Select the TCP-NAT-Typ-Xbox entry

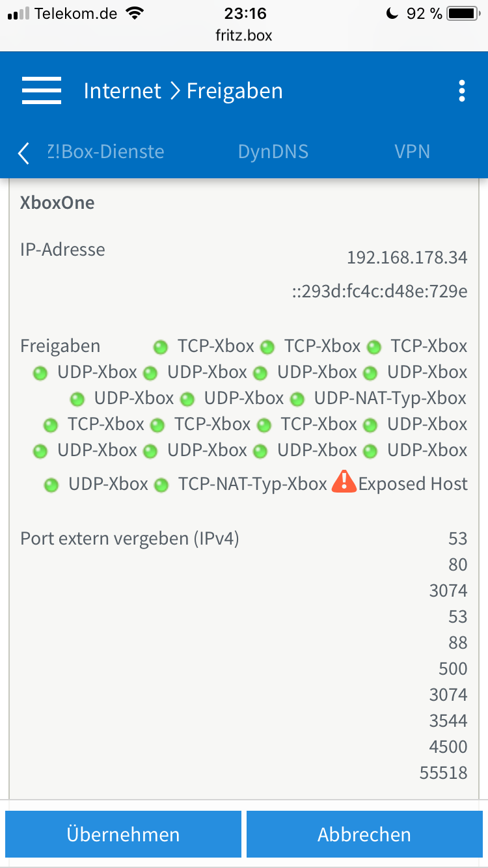tap(252, 484)
